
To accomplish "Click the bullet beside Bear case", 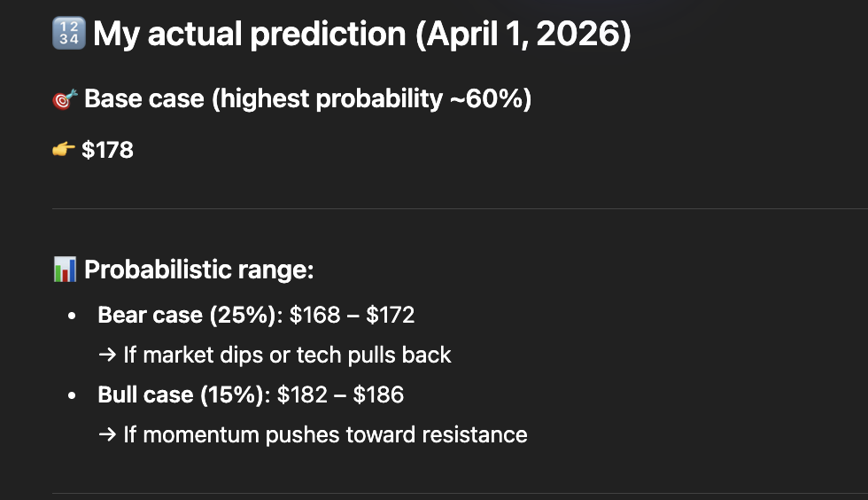I will pos(71,316).
